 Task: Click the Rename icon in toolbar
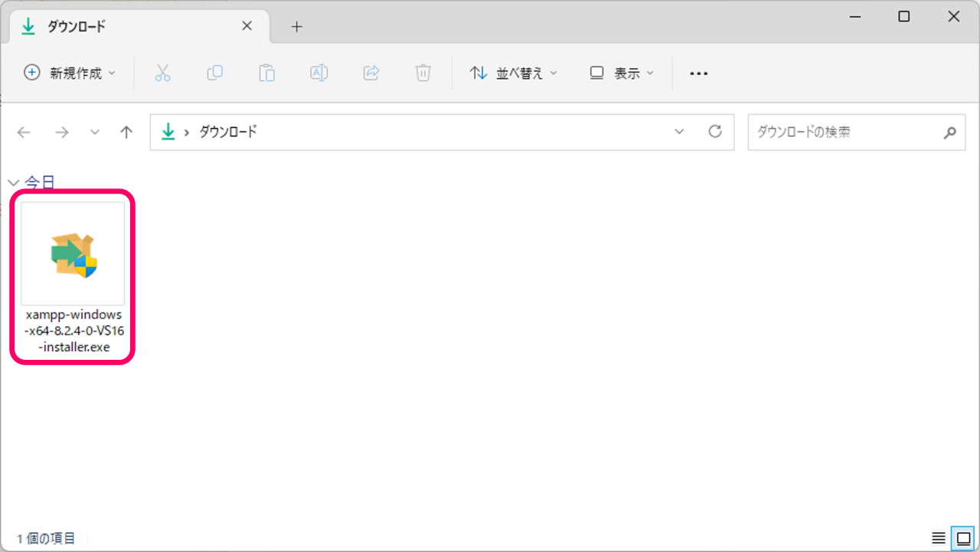(318, 73)
